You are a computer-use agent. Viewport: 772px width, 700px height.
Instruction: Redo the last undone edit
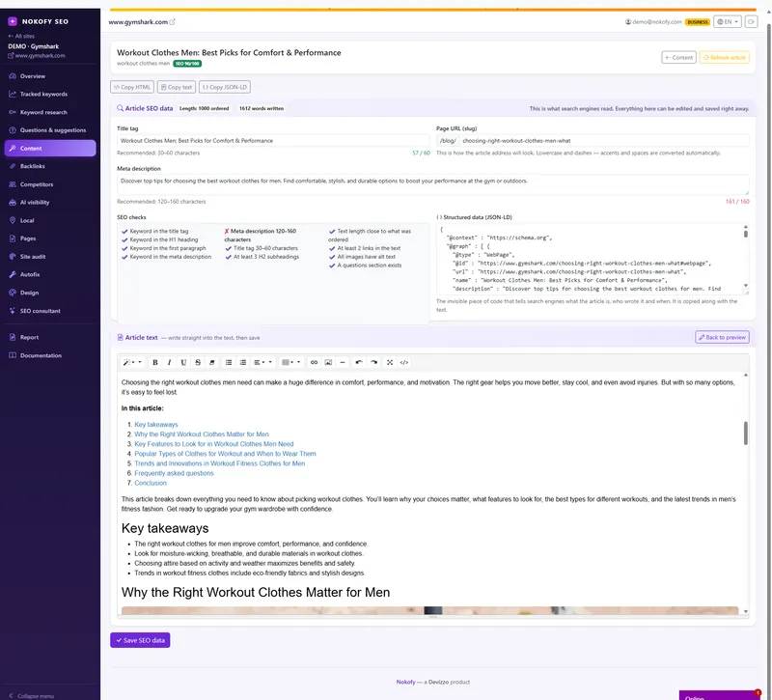tap(373, 363)
